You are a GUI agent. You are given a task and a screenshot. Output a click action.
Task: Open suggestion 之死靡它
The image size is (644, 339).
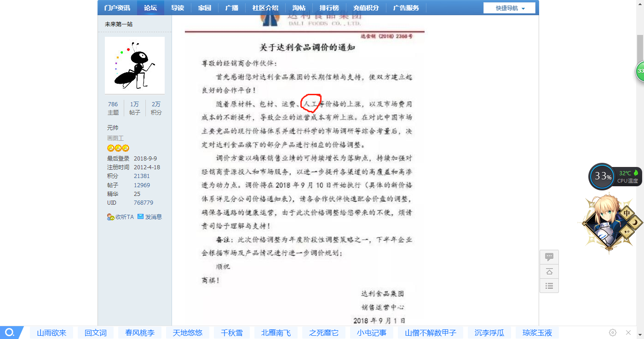click(x=324, y=333)
